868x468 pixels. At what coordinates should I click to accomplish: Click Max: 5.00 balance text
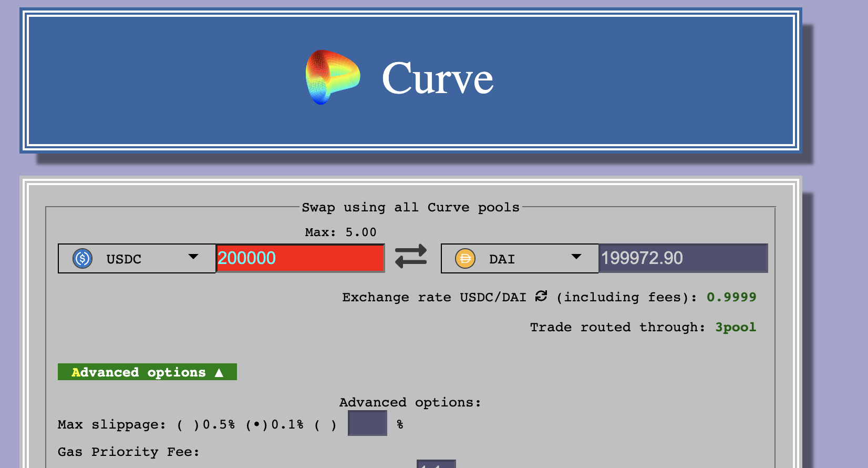tap(340, 232)
